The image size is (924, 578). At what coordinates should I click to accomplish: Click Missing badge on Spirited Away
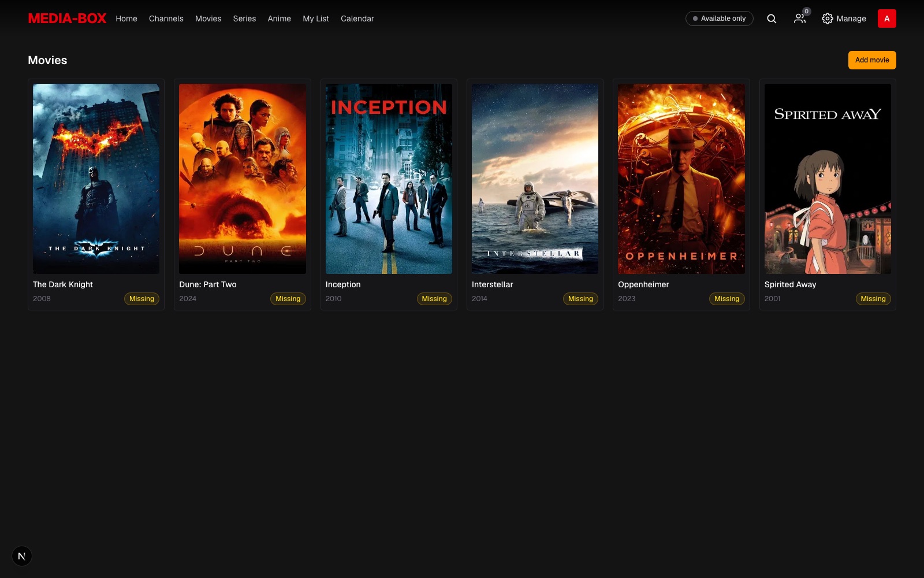point(873,299)
